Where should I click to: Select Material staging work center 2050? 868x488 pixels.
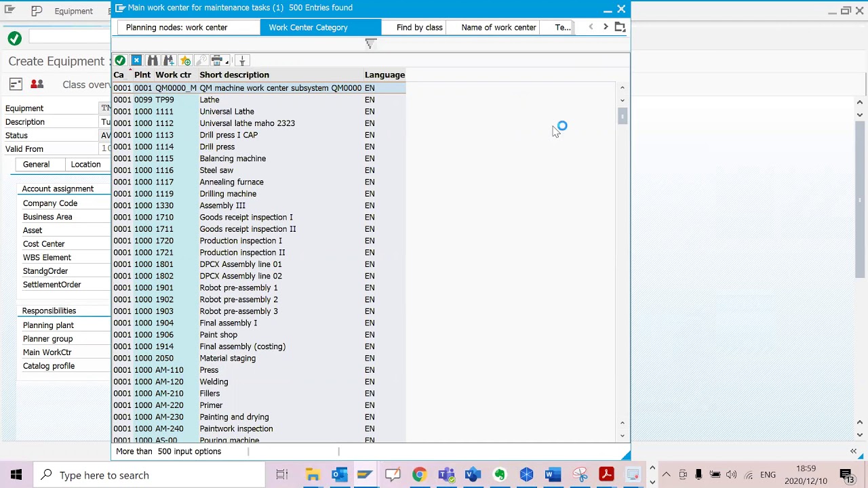259,359
